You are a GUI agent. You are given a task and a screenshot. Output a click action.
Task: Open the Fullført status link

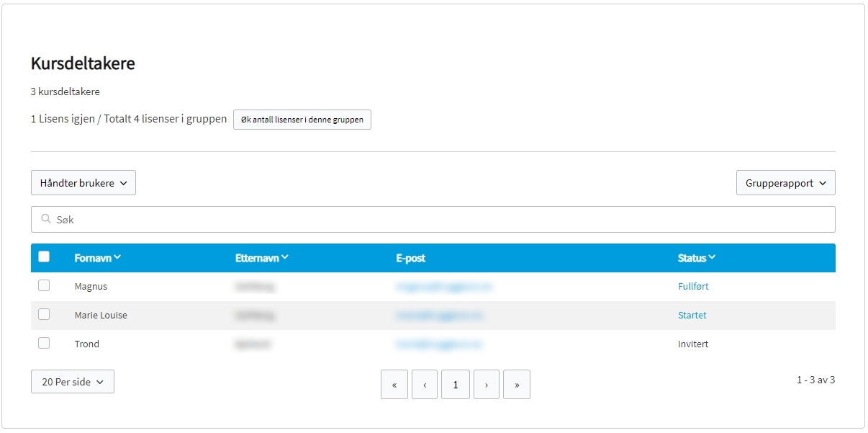coord(693,286)
